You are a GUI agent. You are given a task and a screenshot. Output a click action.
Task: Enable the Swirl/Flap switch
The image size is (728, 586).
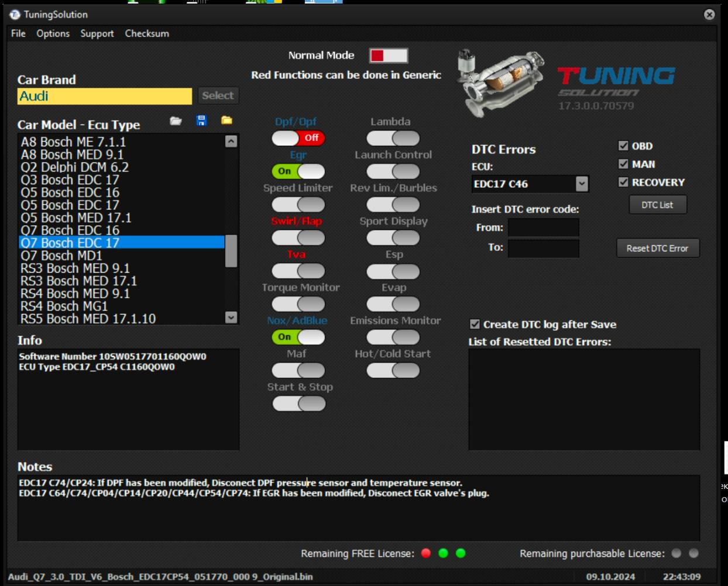tap(298, 238)
